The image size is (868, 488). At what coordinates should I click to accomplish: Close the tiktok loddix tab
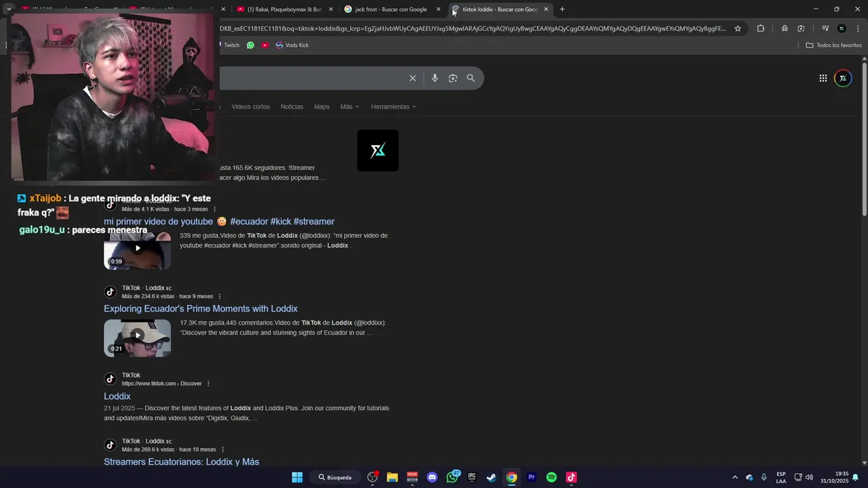point(546,9)
